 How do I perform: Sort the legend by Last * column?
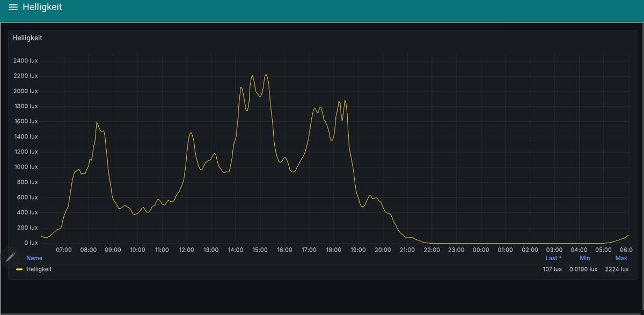coord(554,258)
